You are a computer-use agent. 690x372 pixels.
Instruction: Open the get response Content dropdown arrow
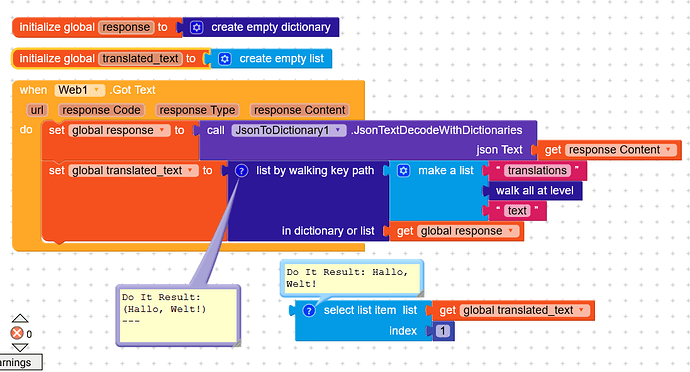point(668,150)
